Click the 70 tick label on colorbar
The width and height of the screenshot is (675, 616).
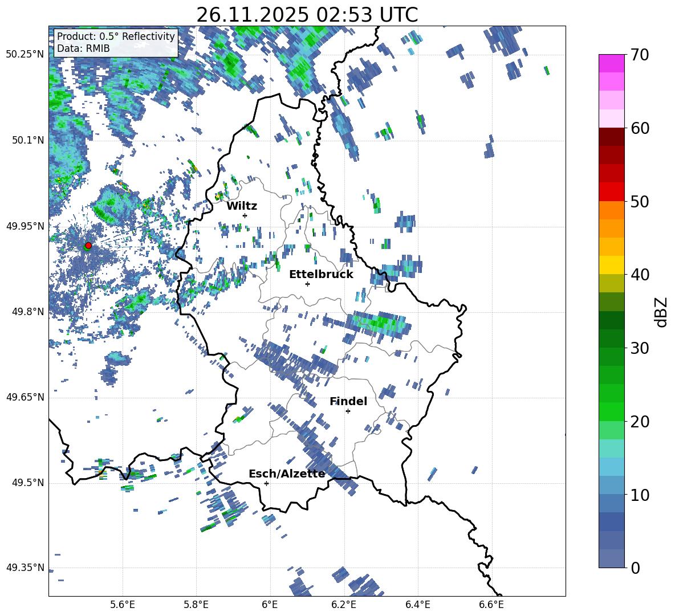(x=640, y=55)
